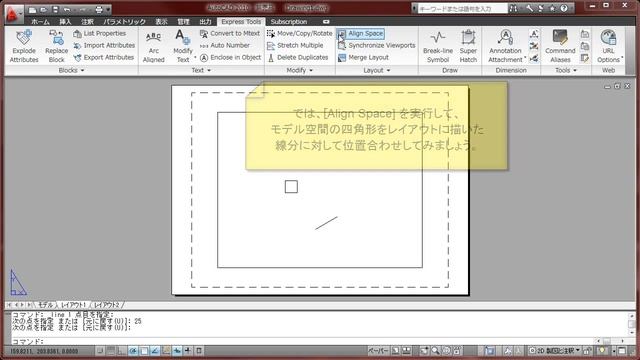The image size is (640, 360).
Task: Toggle the polar tracking status button
Action: click(133, 351)
